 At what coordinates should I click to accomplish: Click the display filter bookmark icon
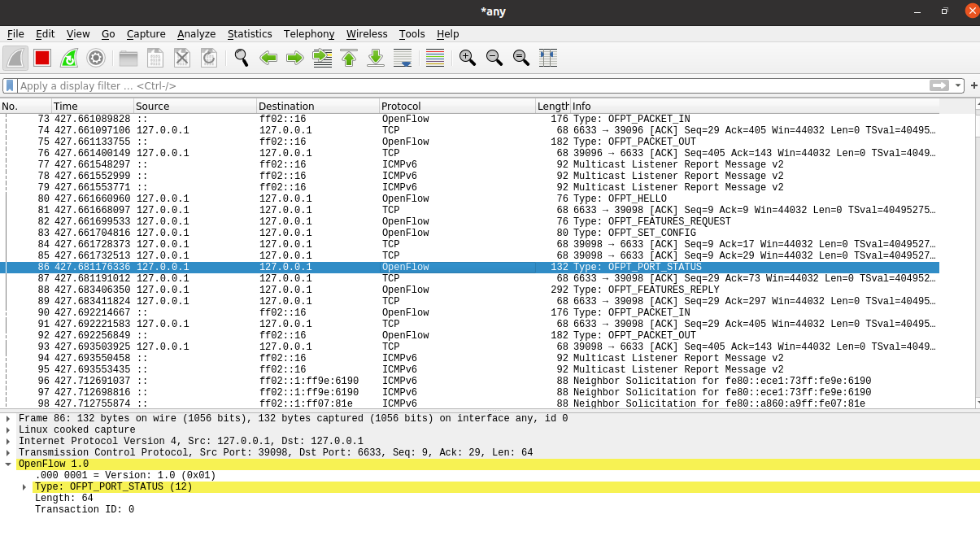click(x=10, y=85)
